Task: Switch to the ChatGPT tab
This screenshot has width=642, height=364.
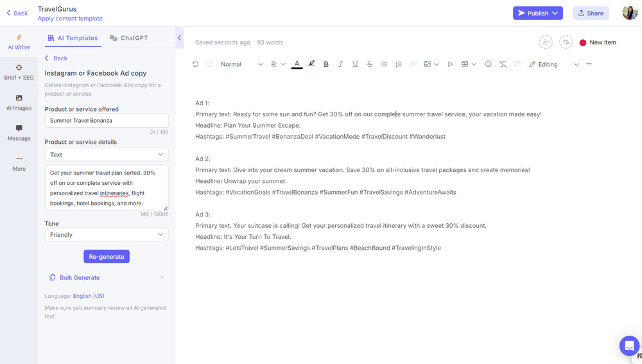Action: coord(128,38)
